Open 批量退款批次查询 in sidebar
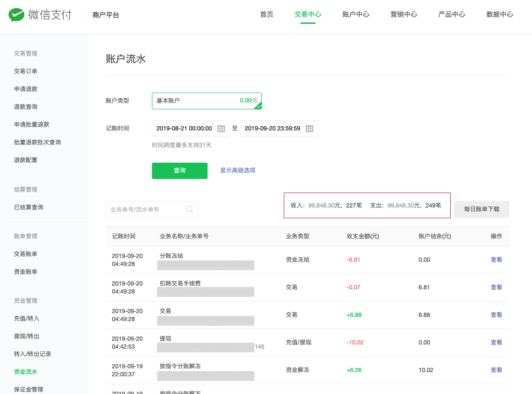The width and height of the screenshot is (532, 394). pos(37,142)
